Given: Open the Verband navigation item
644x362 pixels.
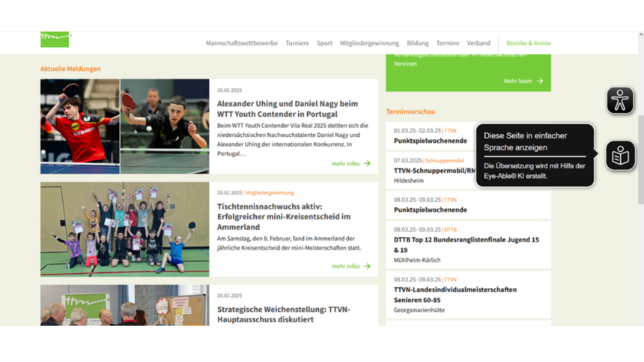Looking at the screenshot, I should (479, 43).
